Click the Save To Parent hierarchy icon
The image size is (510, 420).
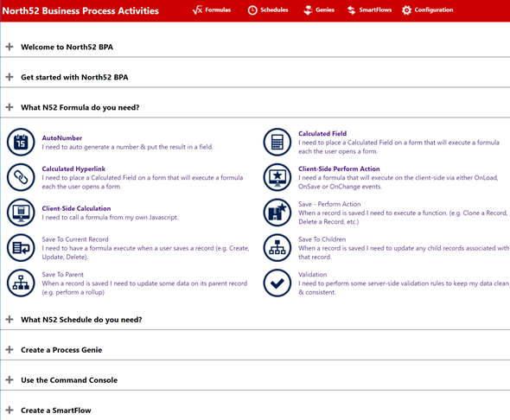[x=21, y=283]
